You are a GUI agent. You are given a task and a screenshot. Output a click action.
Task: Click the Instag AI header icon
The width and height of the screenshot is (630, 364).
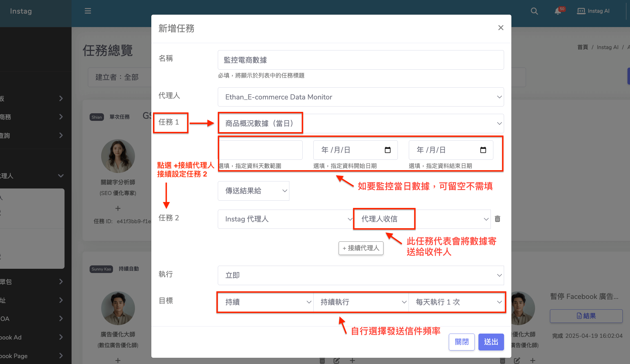click(581, 11)
